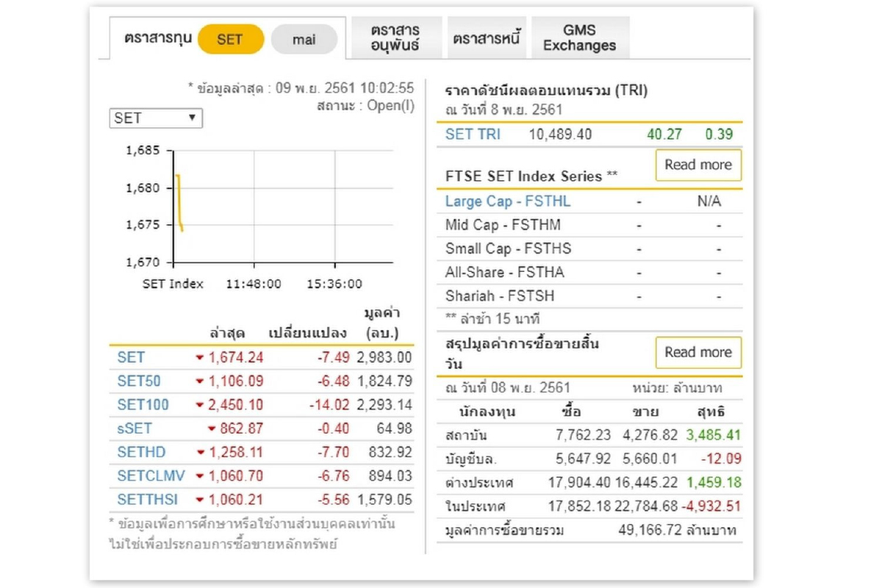Viewport: 882px width, 588px height.
Task: Click the ล่าสุด column header
Action: point(227,333)
